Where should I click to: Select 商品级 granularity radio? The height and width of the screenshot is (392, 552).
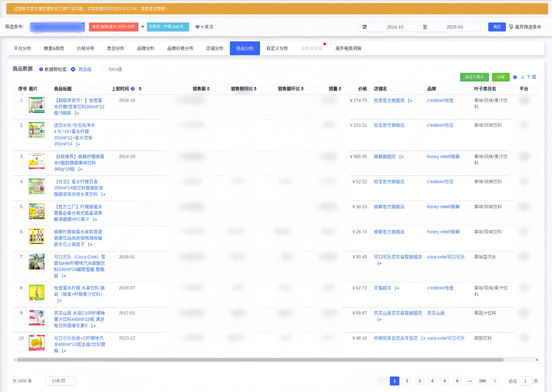pyautogui.click(x=73, y=69)
